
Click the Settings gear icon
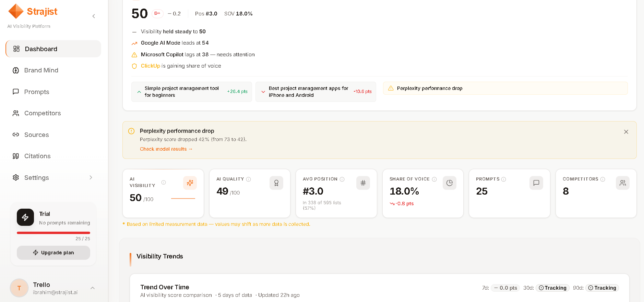point(16,177)
